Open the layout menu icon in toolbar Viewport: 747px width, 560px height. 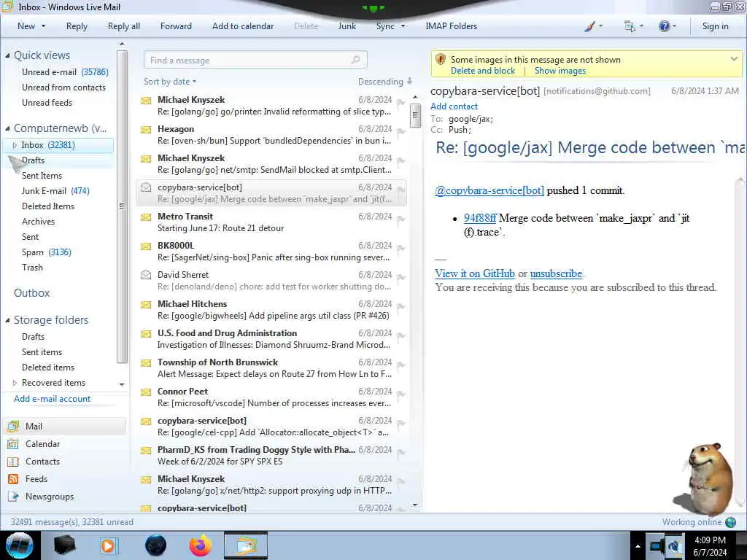[630, 26]
